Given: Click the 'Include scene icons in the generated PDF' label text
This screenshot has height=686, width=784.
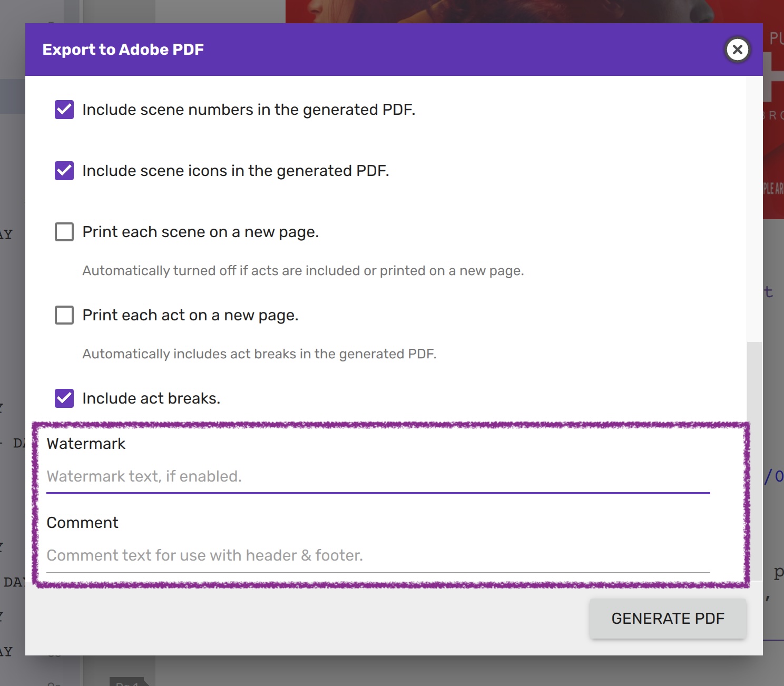Looking at the screenshot, I should (x=236, y=171).
